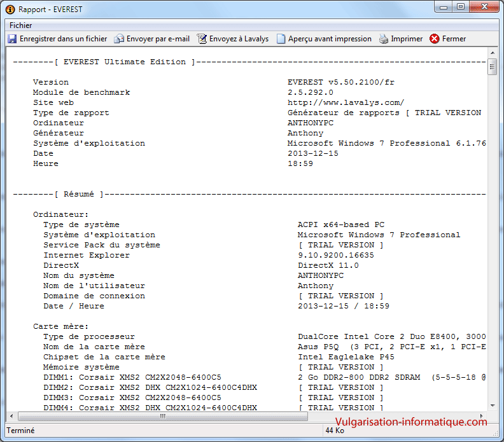Click the 'DirectX 11.0' value
Screen dimensions: 504x442
(x=328, y=266)
